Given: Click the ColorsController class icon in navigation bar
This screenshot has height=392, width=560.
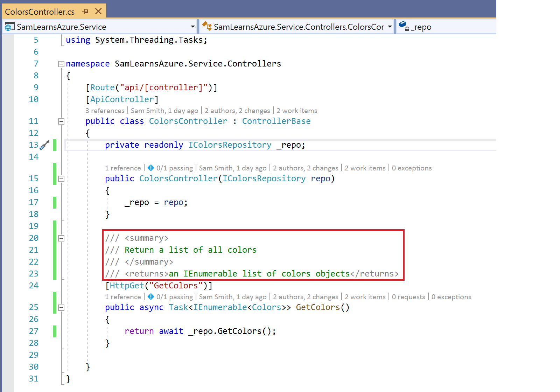Looking at the screenshot, I should (206, 26).
